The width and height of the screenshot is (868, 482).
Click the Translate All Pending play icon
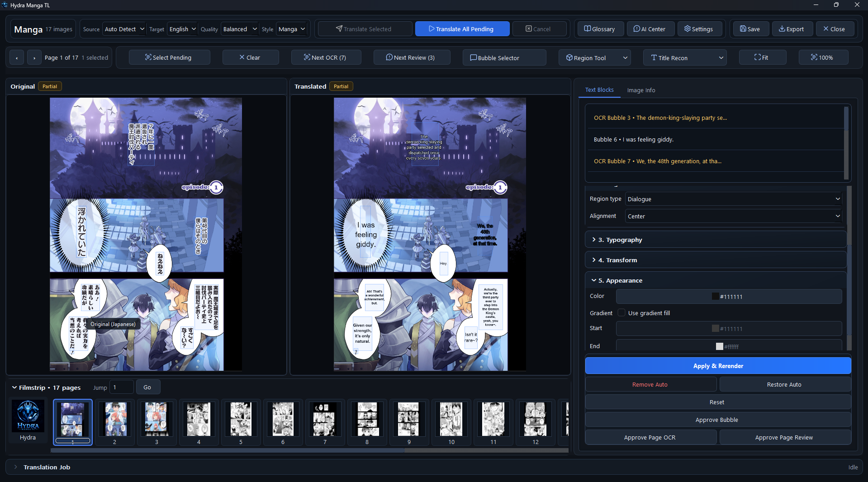coord(432,28)
